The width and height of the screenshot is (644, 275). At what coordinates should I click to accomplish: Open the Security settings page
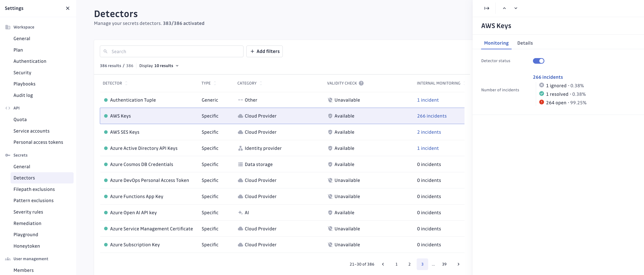click(x=22, y=73)
